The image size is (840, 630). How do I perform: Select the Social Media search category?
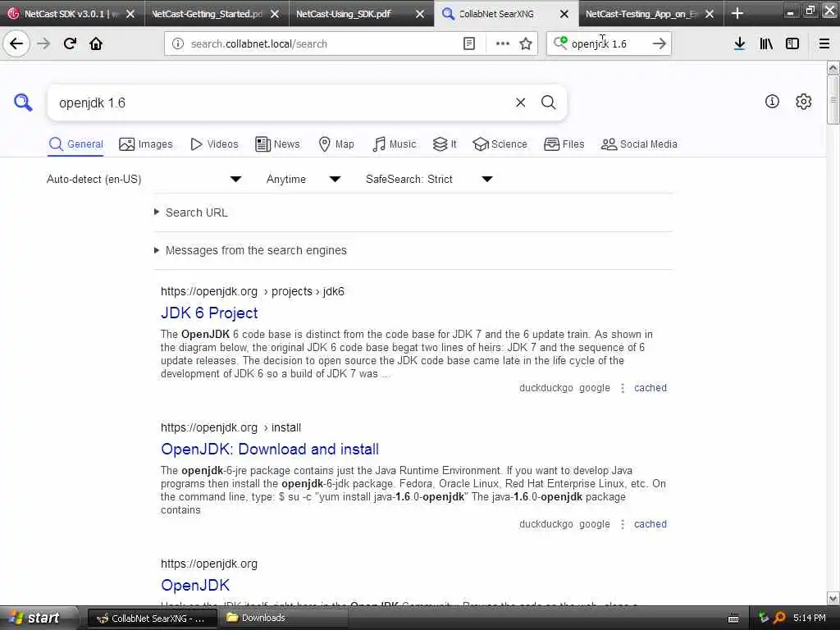638,144
